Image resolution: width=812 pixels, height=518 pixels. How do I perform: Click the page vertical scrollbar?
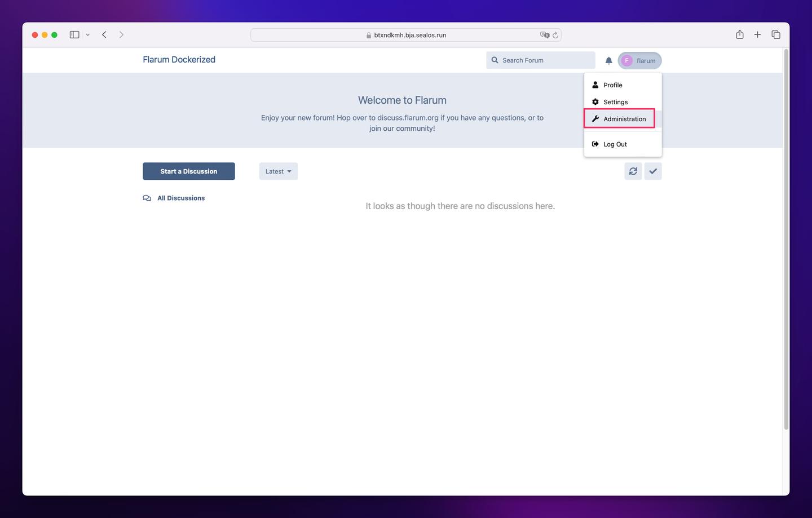[786, 240]
